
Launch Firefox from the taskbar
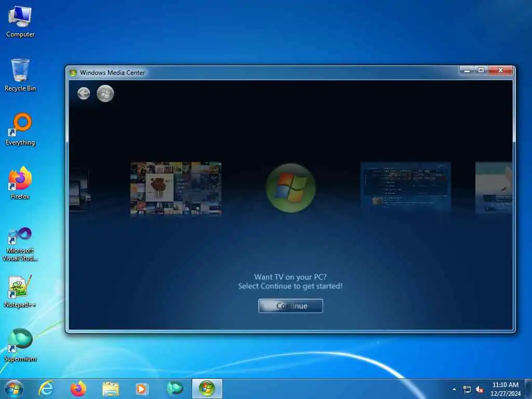coord(78,389)
